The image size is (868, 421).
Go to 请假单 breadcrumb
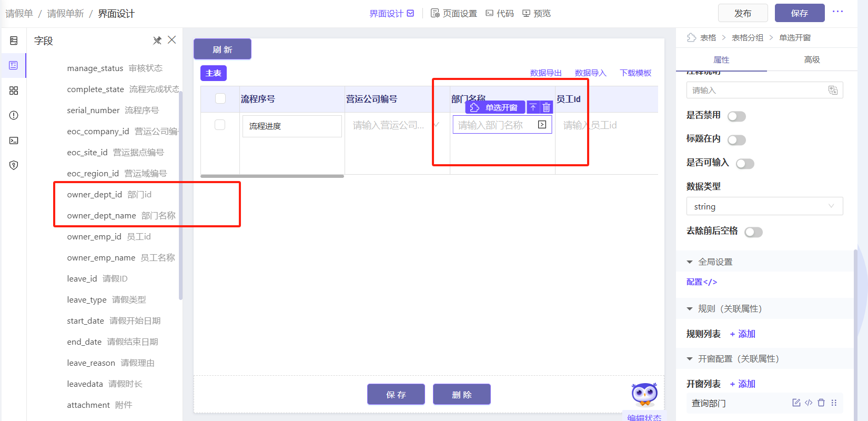19,13
